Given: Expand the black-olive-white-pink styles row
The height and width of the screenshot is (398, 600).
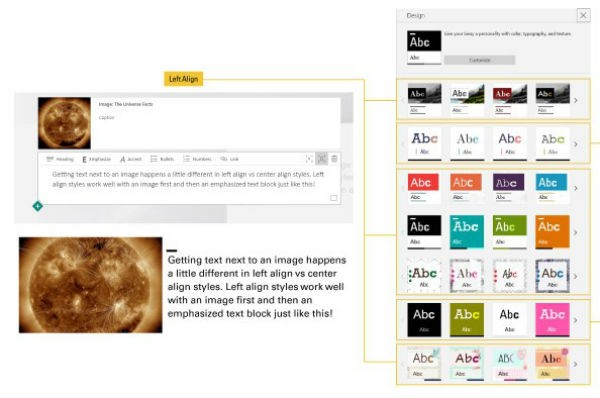Looking at the screenshot, I should click(576, 320).
